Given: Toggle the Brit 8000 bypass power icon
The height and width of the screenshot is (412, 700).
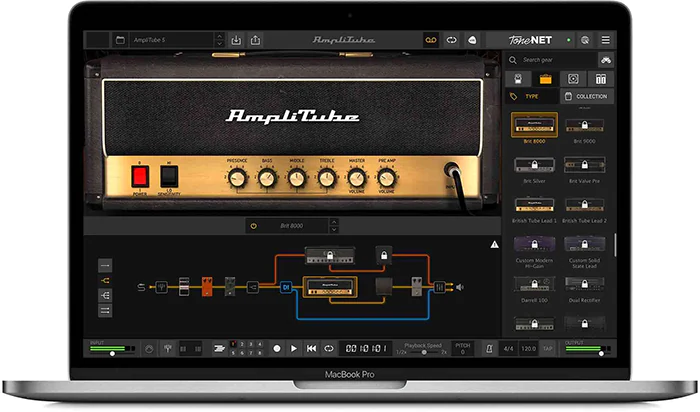Looking at the screenshot, I should pyautogui.click(x=254, y=226).
